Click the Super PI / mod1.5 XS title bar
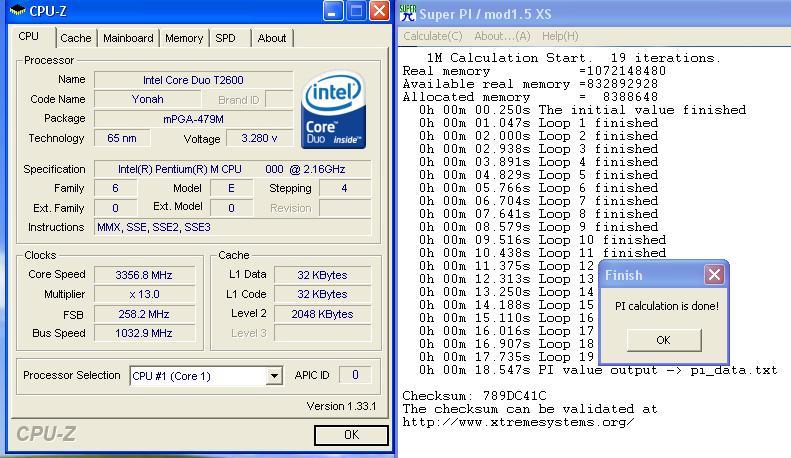 pos(594,14)
